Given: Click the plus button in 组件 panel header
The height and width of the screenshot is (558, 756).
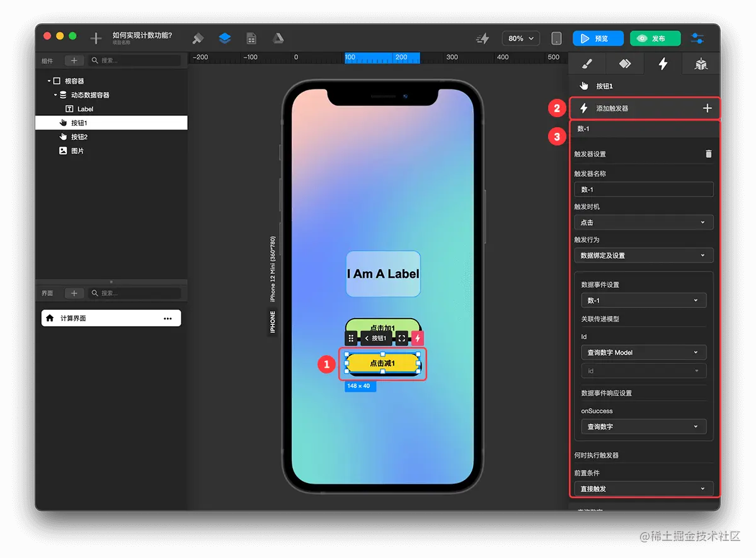Looking at the screenshot, I should click(x=74, y=60).
